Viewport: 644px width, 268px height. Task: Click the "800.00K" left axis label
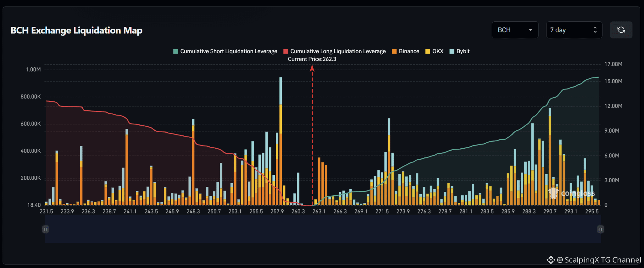31,97
